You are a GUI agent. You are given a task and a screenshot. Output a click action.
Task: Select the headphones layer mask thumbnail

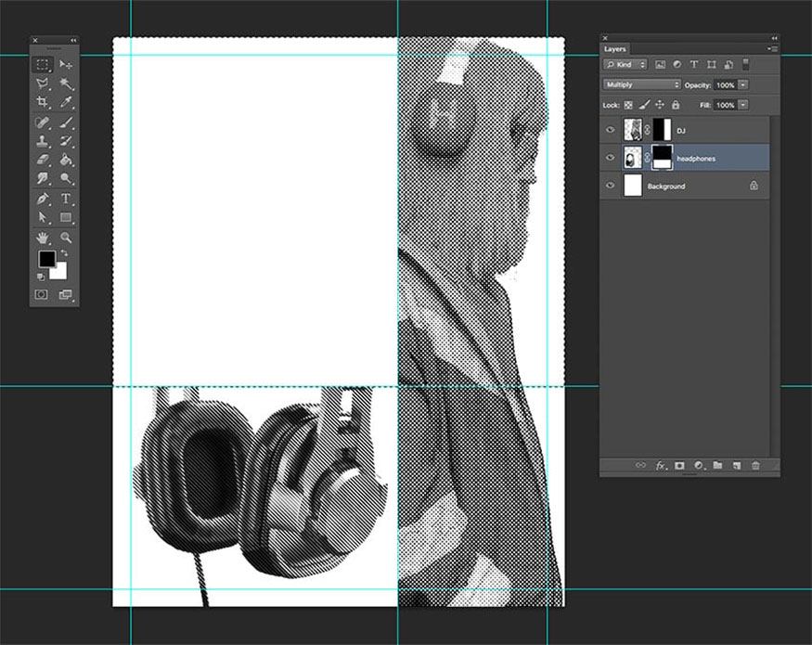tap(663, 157)
